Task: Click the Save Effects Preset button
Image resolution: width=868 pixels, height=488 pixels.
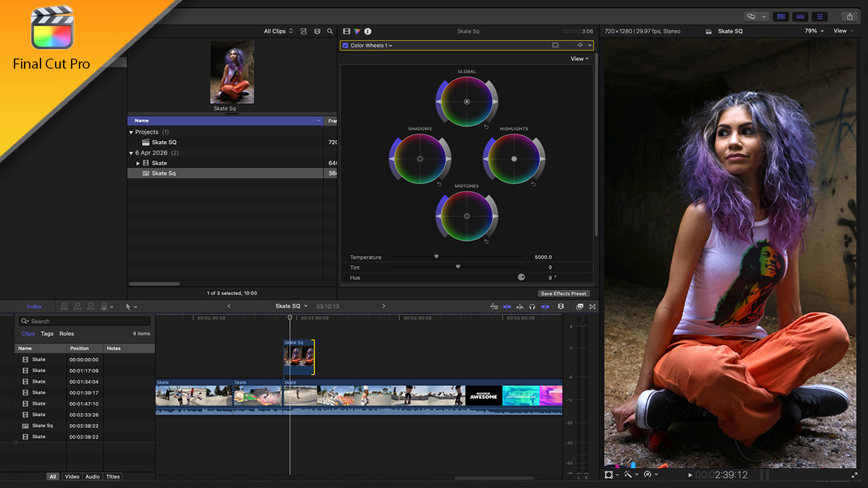Action: pos(563,293)
